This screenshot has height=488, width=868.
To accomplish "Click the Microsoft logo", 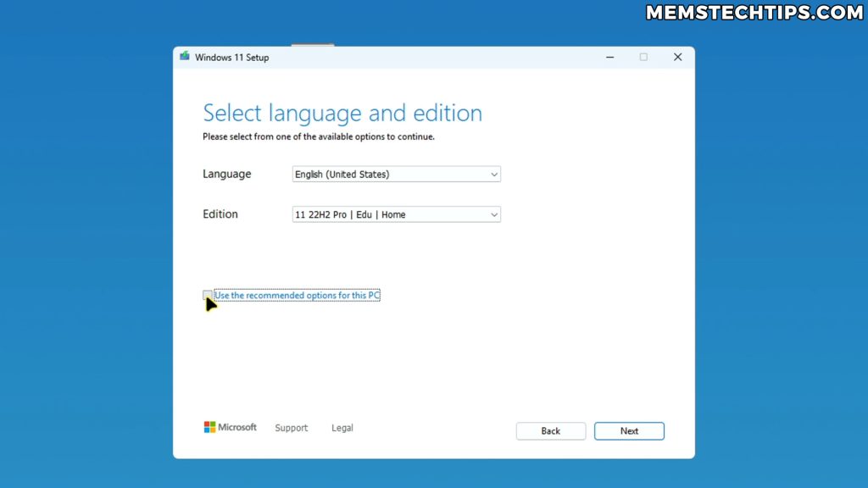I will tap(231, 427).
